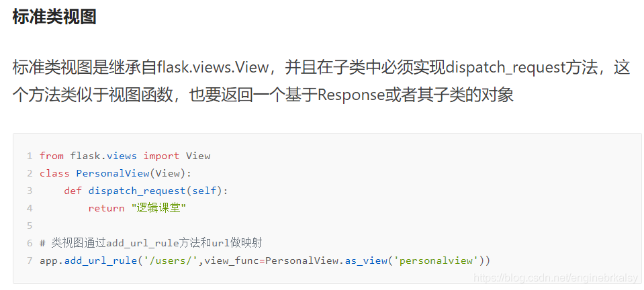Click the 'return' keyword on line 4
This screenshot has width=644, height=290.
point(106,208)
